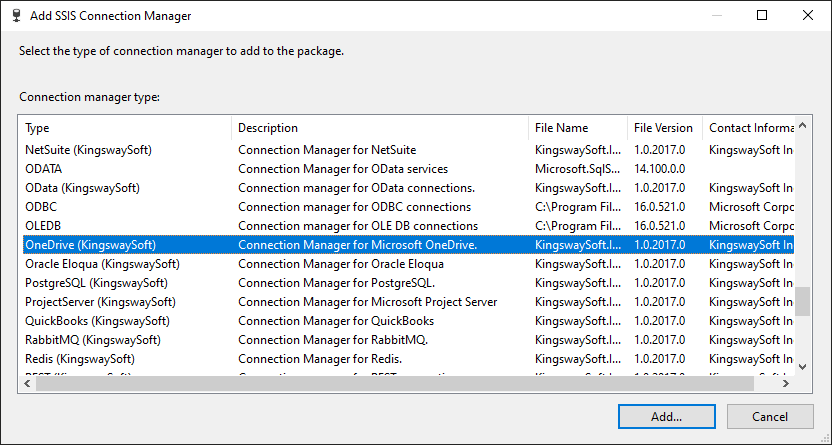Click the vertical scrollbar thumb
This screenshot has height=445, width=832.
point(802,301)
